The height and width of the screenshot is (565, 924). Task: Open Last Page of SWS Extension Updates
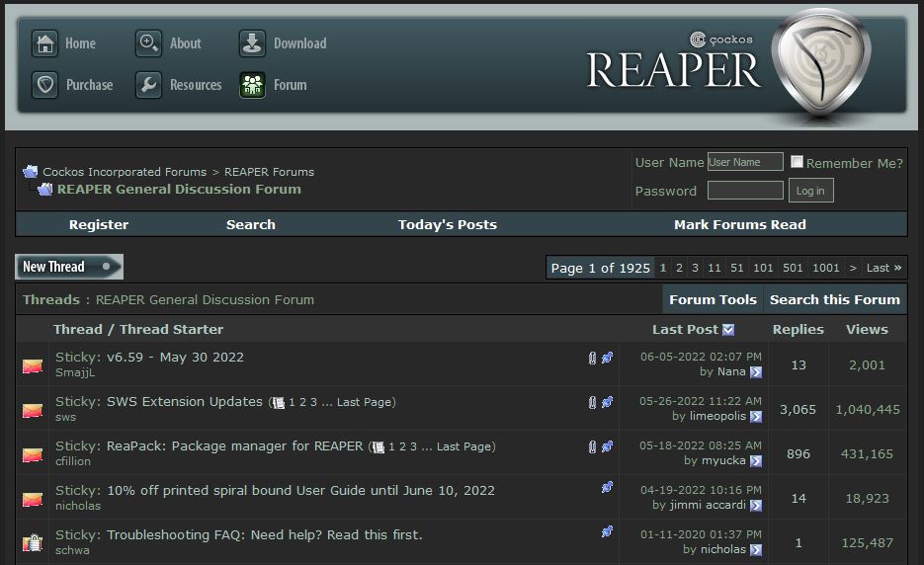(365, 402)
